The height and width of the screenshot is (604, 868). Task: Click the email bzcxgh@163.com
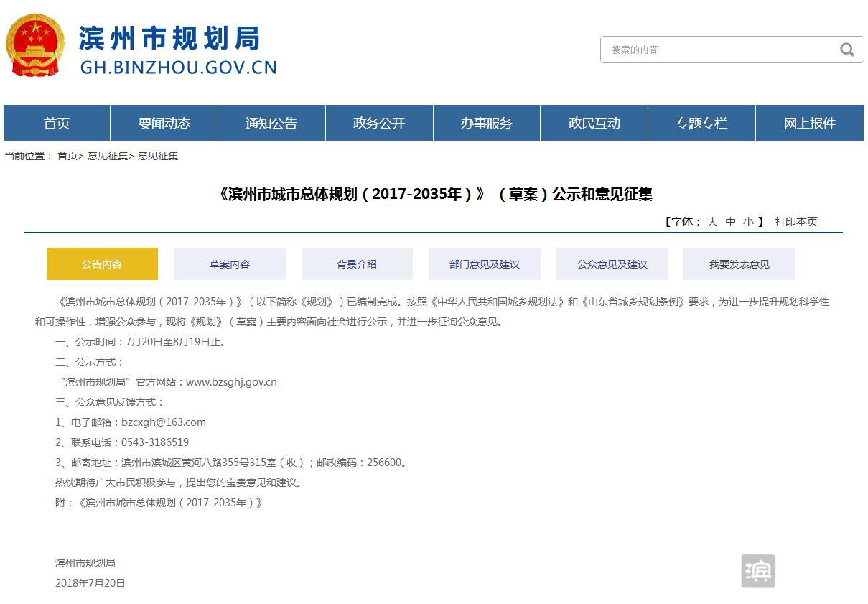tap(164, 422)
